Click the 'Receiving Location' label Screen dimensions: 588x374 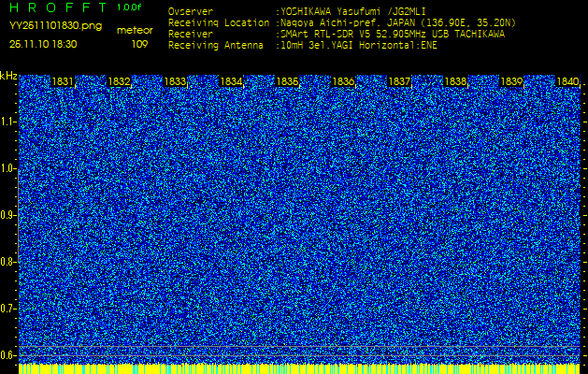click(x=219, y=22)
